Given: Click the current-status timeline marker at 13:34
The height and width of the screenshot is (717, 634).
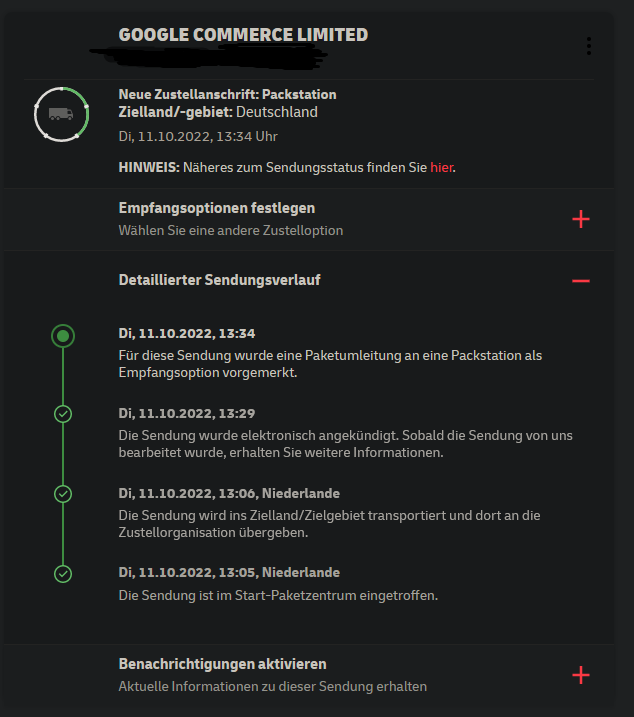Looking at the screenshot, I should [x=63, y=336].
